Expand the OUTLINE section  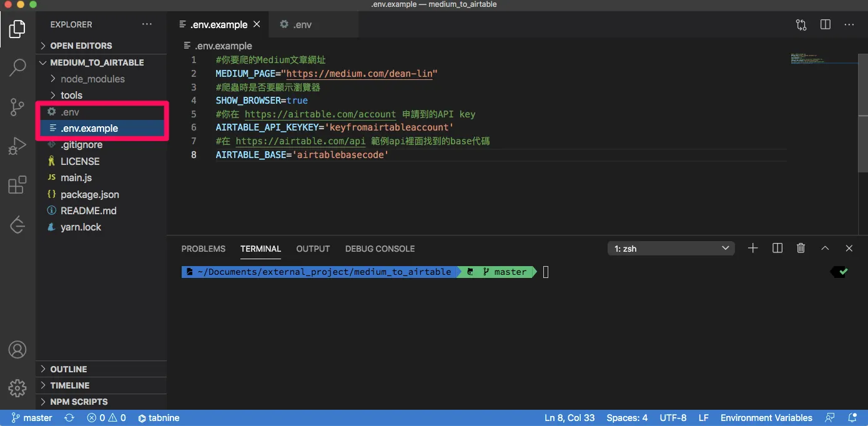101,369
